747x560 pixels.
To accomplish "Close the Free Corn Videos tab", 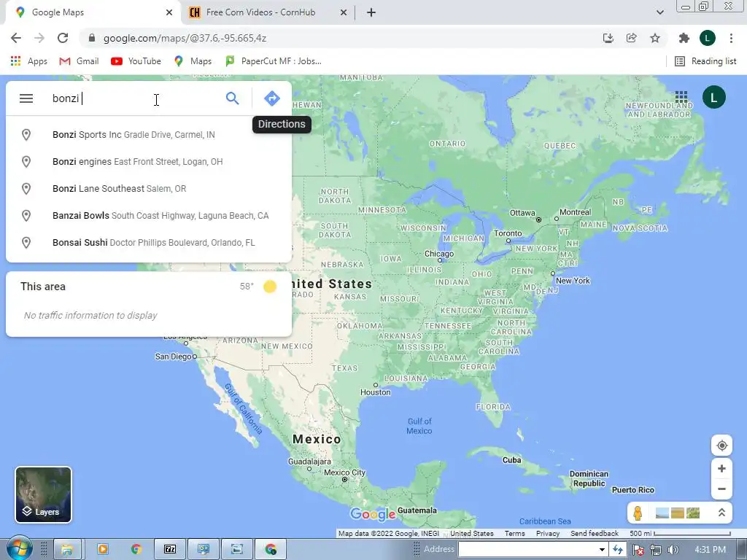I will pos(344,12).
